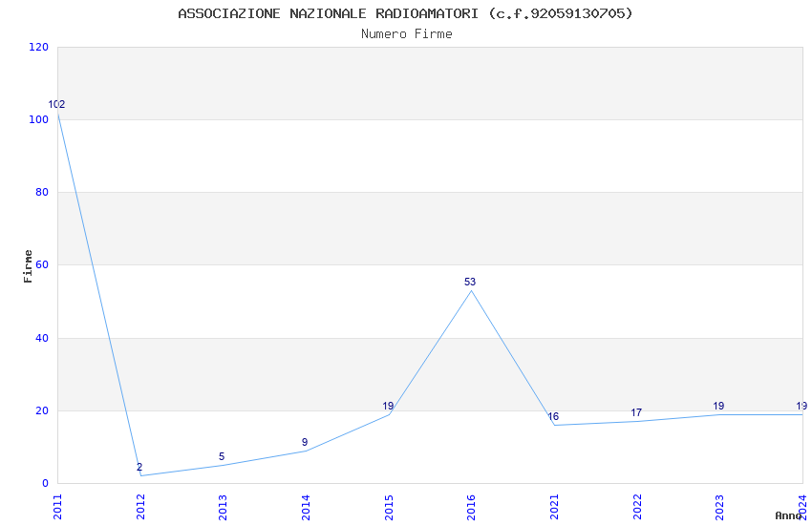Select x-axis year label 2015

(x=389, y=507)
